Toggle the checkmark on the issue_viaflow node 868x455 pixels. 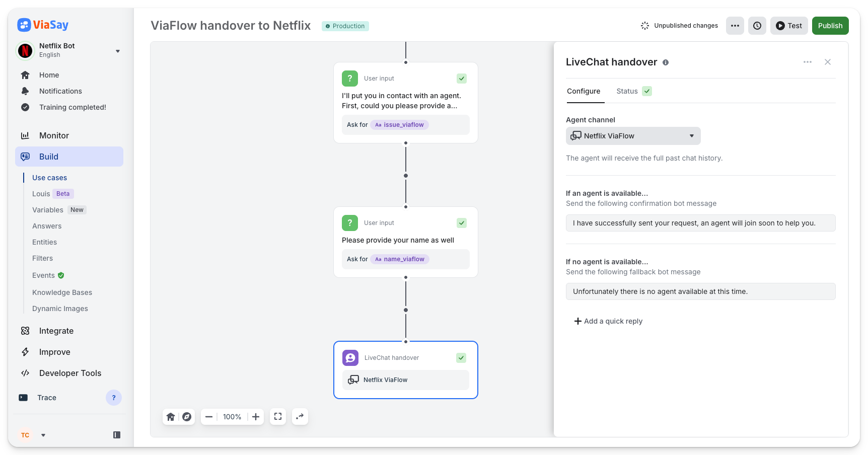pyautogui.click(x=462, y=79)
